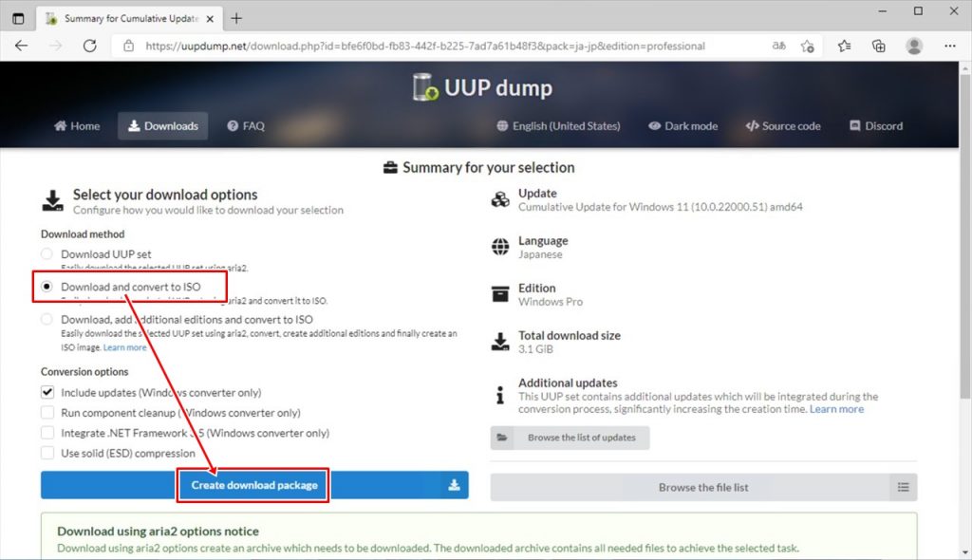The height and width of the screenshot is (560, 972).
Task: Click the scrollbar down arrow
Action: (x=964, y=552)
